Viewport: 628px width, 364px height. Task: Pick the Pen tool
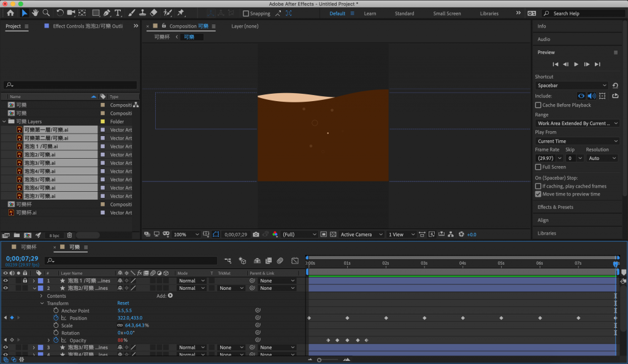[x=107, y=13]
